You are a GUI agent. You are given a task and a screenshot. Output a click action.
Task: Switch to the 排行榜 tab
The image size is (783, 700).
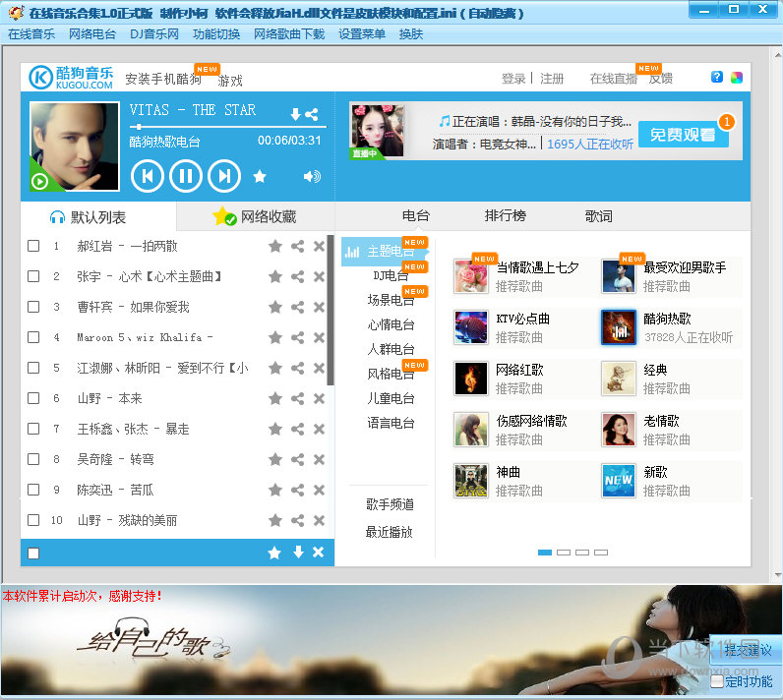506,216
